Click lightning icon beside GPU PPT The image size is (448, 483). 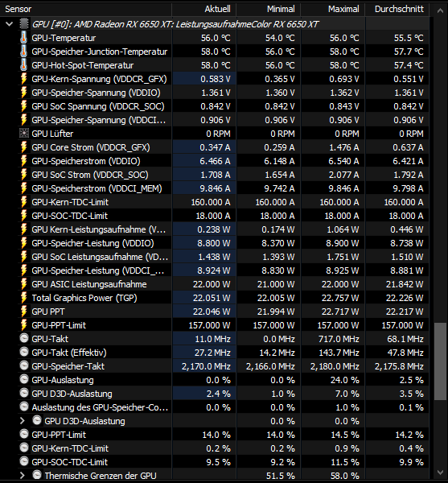click(x=23, y=311)
